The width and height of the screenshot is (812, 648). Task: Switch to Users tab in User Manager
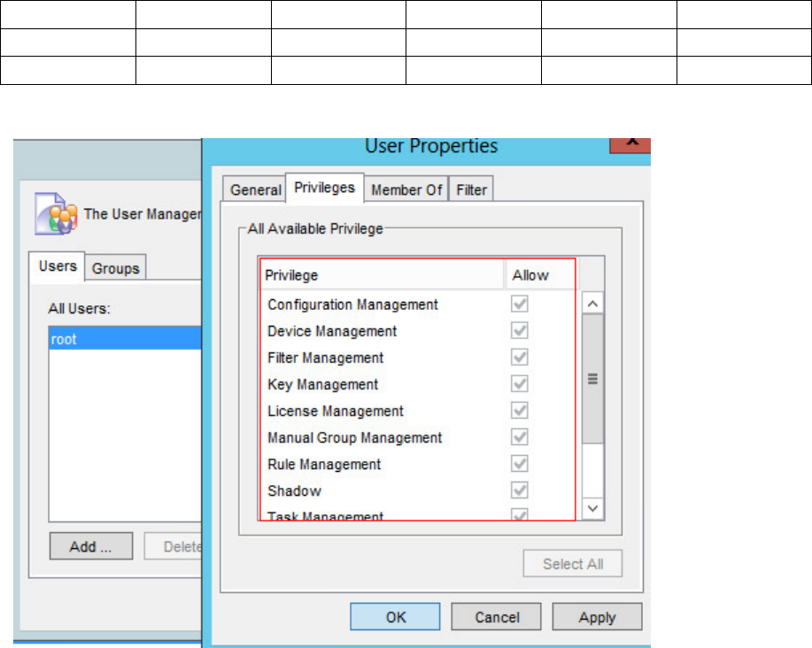(x=58, y=266)
